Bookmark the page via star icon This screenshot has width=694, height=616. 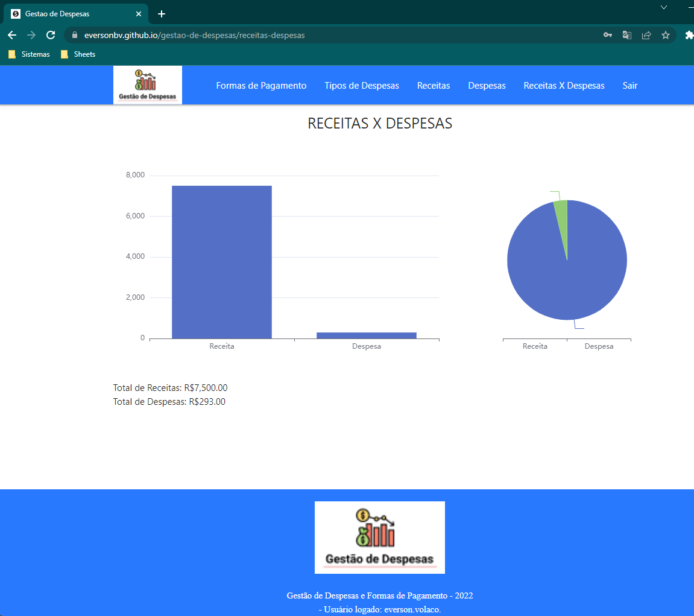point(666,35)
